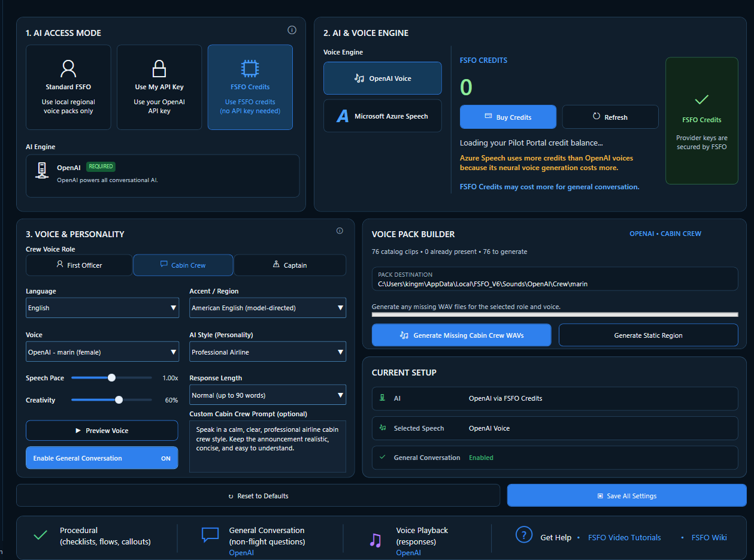Click the info icon in Voice & Personality
Screen dimensions: 754x560
point(340,231)
